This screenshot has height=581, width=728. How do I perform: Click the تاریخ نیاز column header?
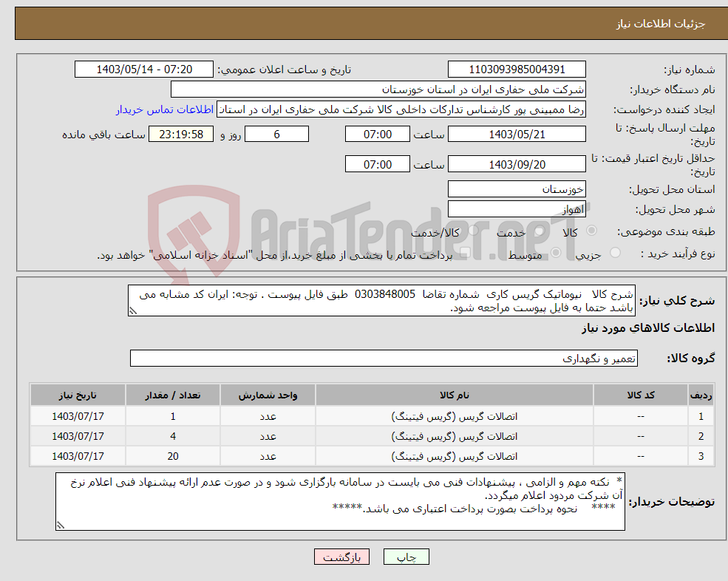click(x=78, y=395)
